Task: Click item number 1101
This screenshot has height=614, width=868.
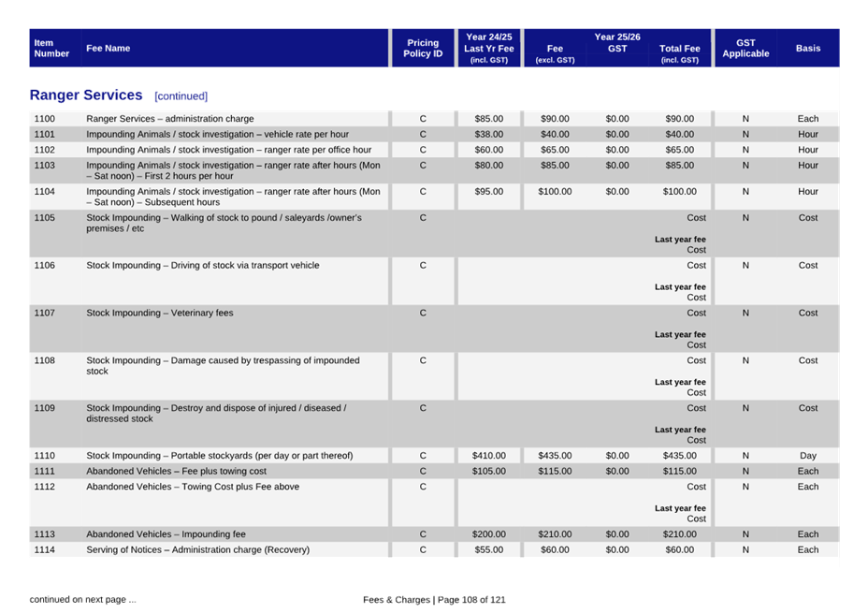Action: coord(44,134)
